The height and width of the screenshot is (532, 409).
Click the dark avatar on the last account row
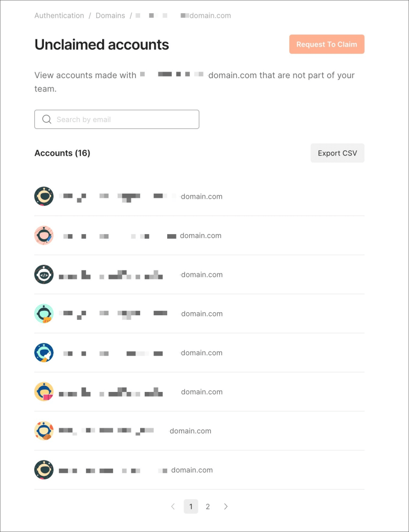[x=43, y=470]
